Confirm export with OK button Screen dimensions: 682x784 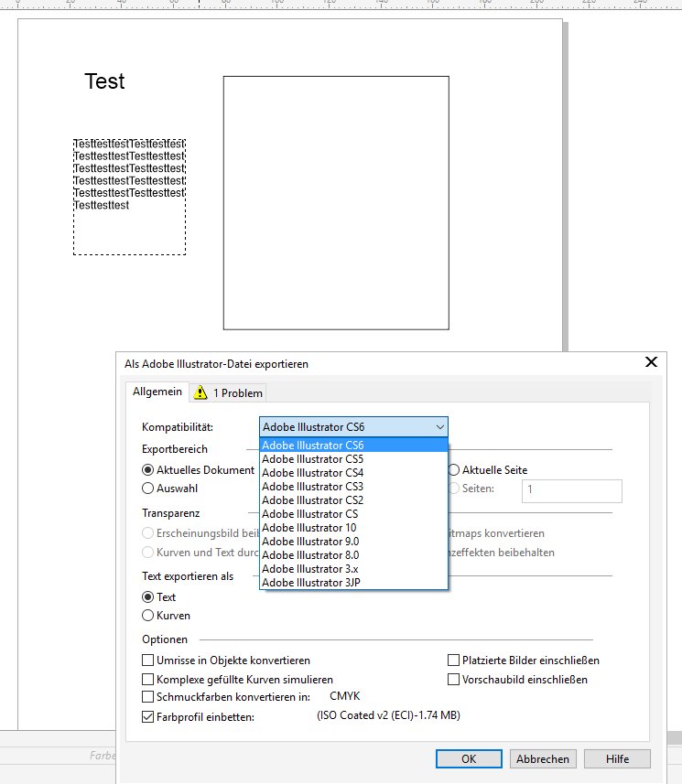tap(469, 759)
